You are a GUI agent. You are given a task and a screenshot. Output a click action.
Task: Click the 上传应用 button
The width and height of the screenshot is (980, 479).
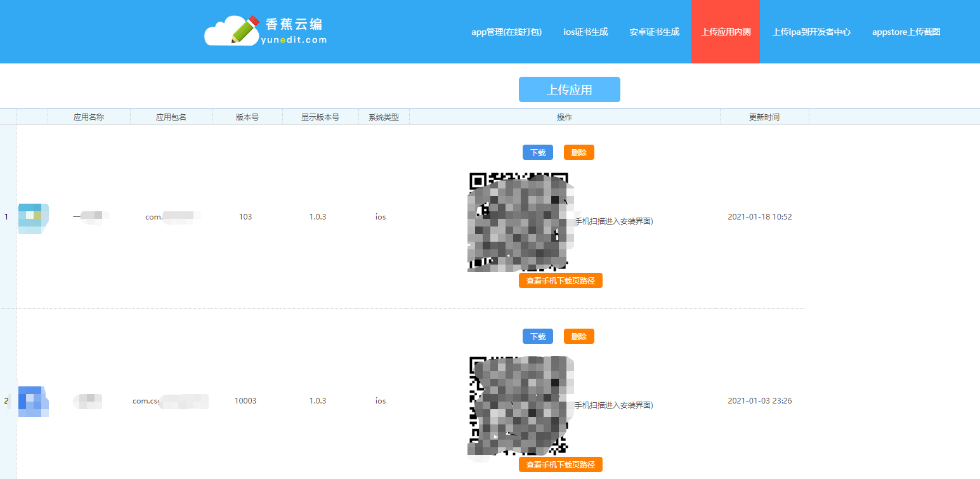(569, 89)
